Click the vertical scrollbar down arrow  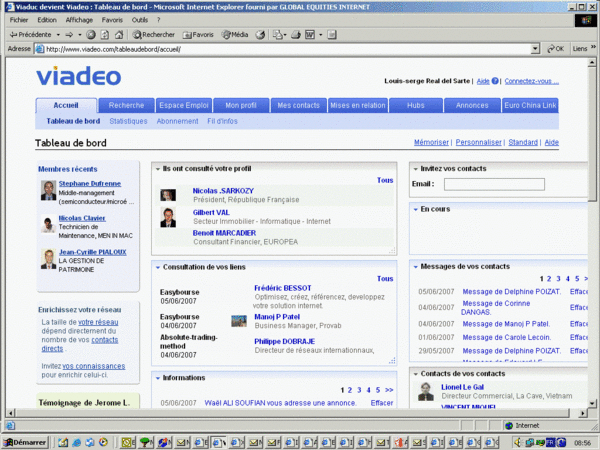[x=592, y=403]
